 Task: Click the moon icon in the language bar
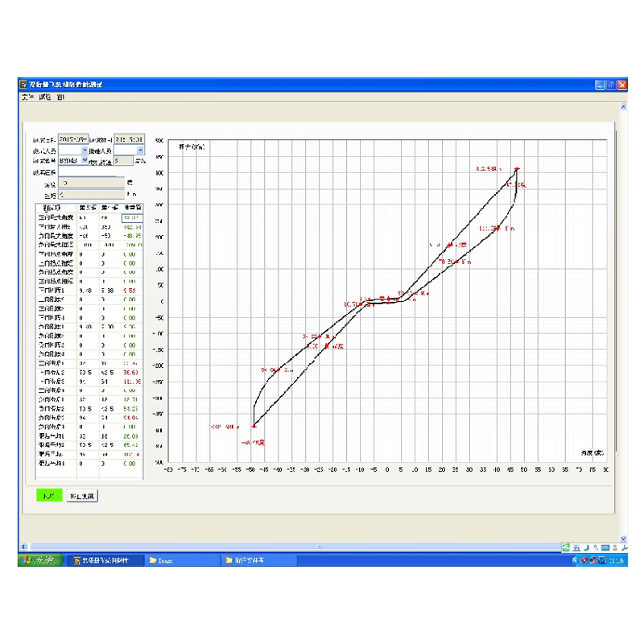tap(586, 547)
